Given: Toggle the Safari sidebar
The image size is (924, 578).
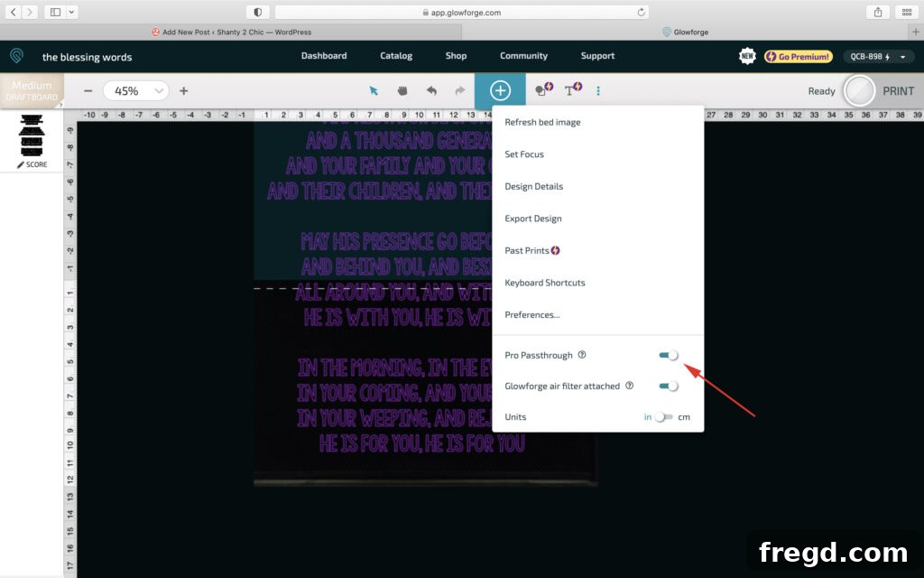Looking at the screenshot, I should pos(55,12).
